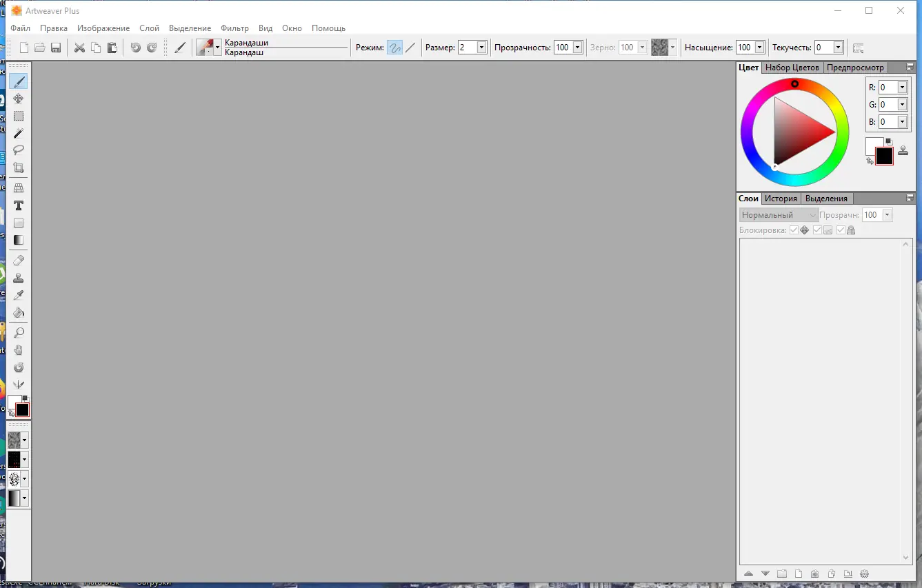Select the Crop tool
Image resolution: width=922 pixels, height=588 pixels.
[19, 167]
